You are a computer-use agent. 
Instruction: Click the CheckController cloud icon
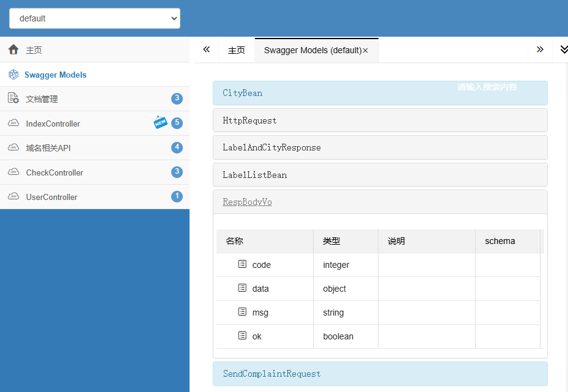(x=13, y=172)
